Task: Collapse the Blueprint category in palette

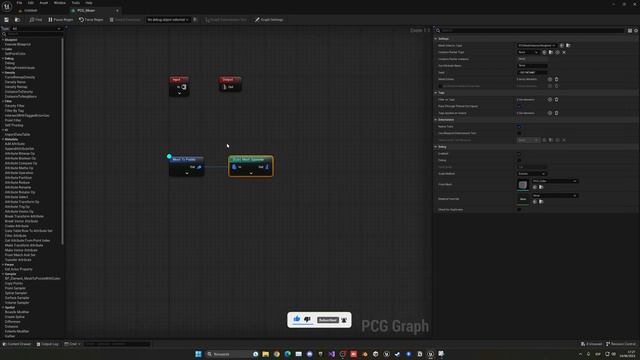Action: click(3, 40)
